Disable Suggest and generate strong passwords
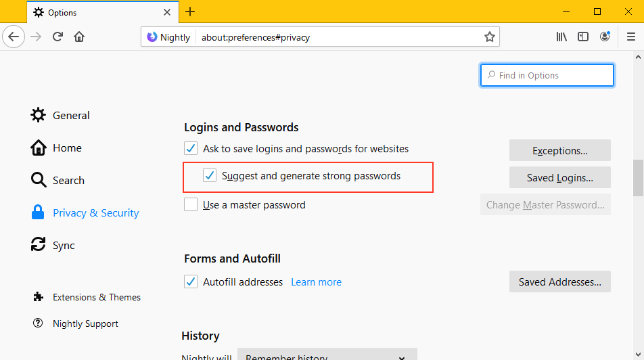This screenshot has width=644, height=360. (x=210, y=177)
